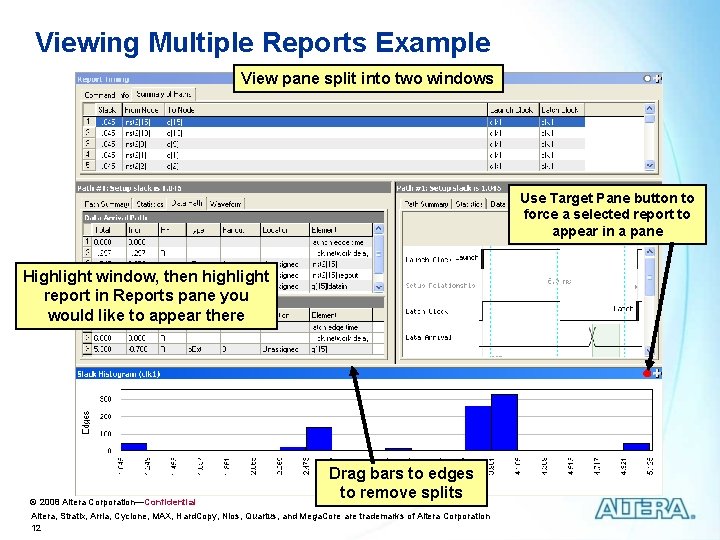Click the plus icon in Slack Histogram title bar
This screenshot has height=540, width=720.
[657, 374]
